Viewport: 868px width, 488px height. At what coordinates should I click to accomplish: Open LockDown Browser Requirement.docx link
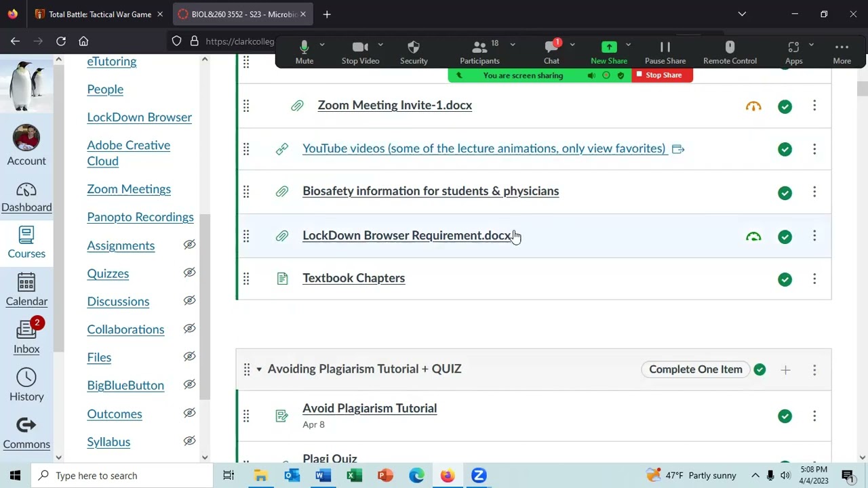click(408, 235)
